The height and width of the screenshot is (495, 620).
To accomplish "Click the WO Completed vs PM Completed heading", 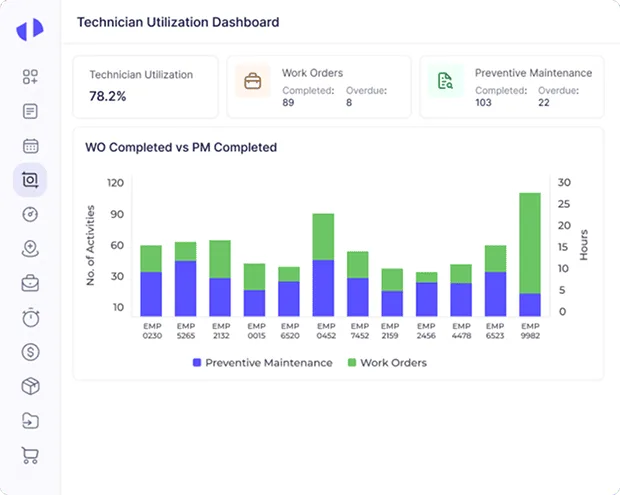I will point(181,147).
